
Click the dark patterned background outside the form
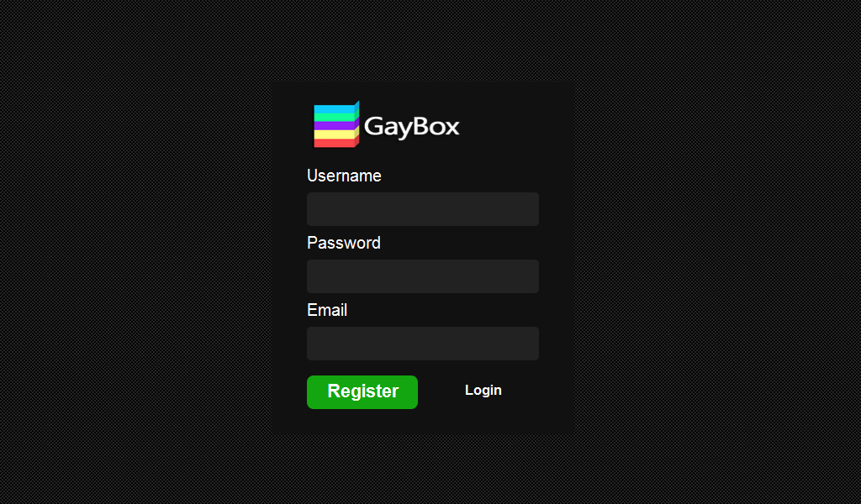click(x=137, y=247)
